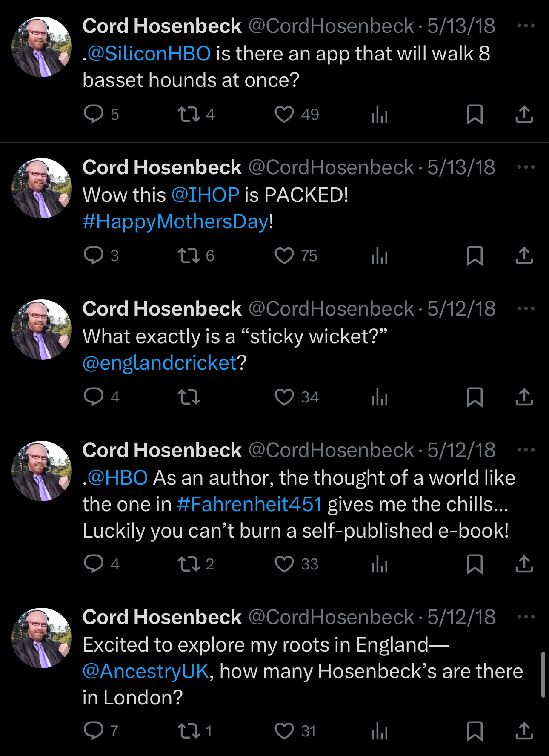Retweet the sticky wicket tweet

(189, 397)
